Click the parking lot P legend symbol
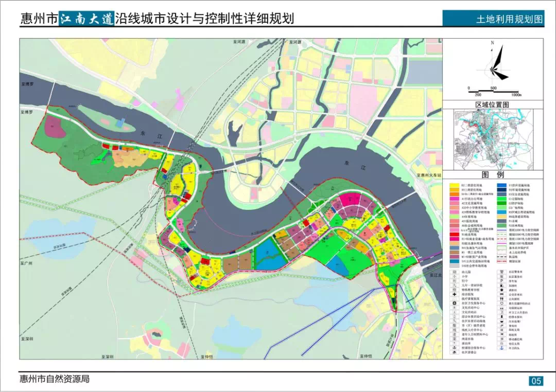 pos(502,281)
